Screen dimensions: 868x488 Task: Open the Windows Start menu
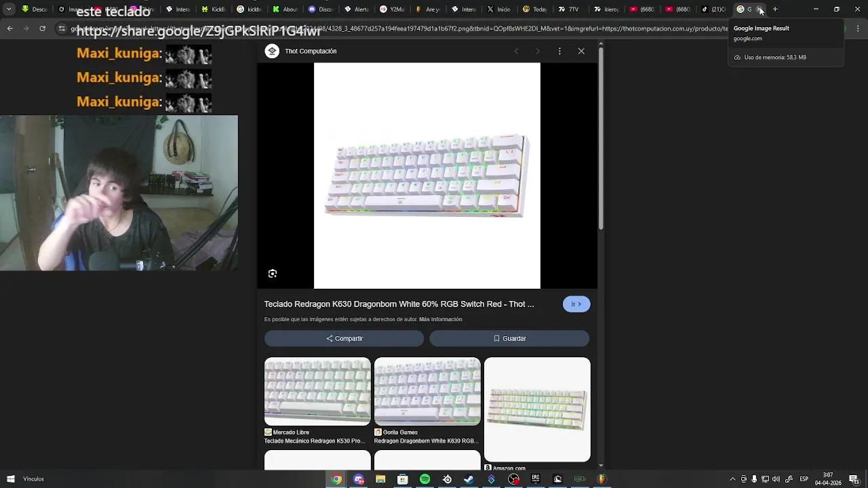10,479
